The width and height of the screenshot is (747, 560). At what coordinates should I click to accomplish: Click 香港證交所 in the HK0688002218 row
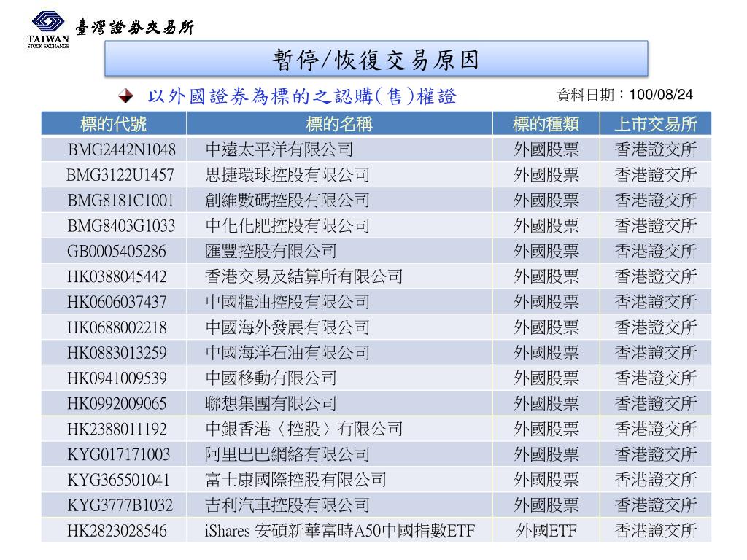(x=656, y=327)
